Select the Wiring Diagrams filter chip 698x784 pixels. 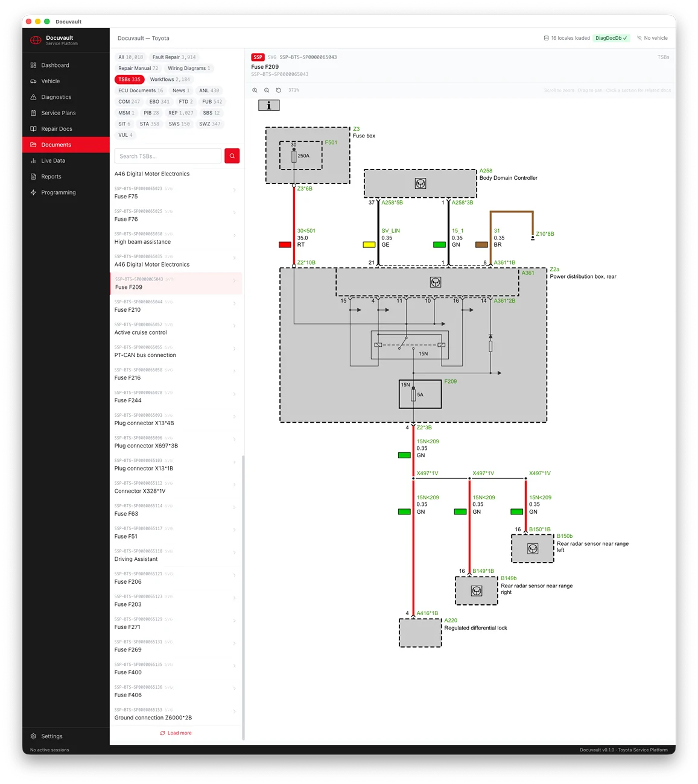(189, 68)
